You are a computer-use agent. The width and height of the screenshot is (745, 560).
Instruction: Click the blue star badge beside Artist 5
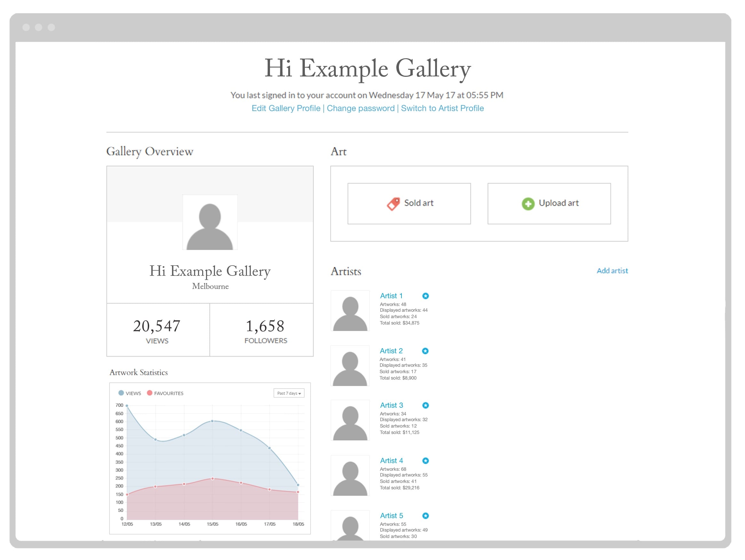(x=425, y=516)
